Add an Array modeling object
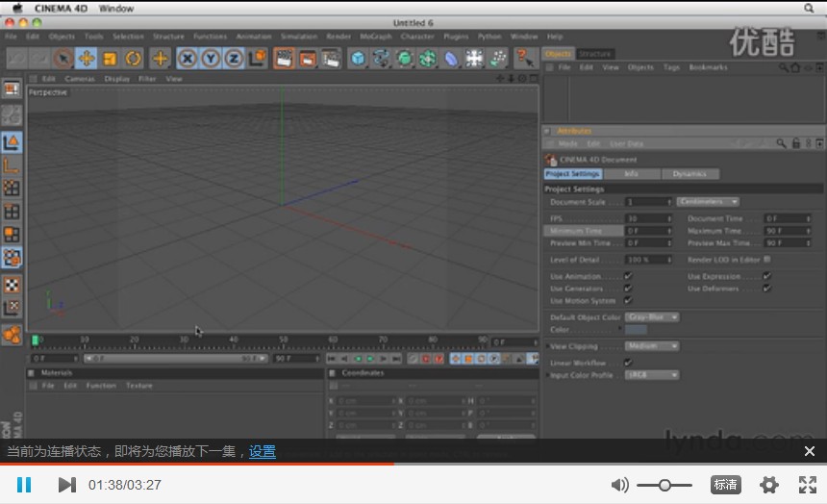 428,59
